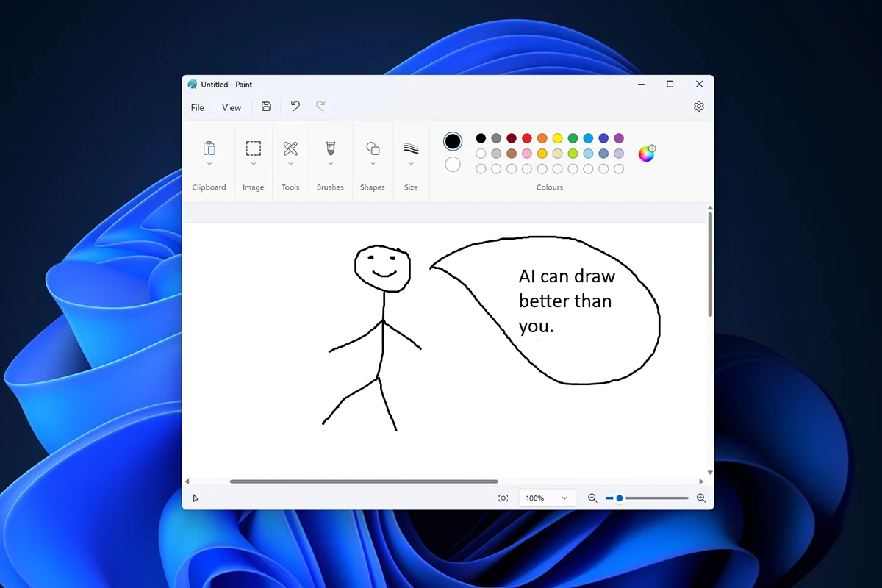Click the scroll right arrow
Screen dimensions: 882x588
click(700, 481)
